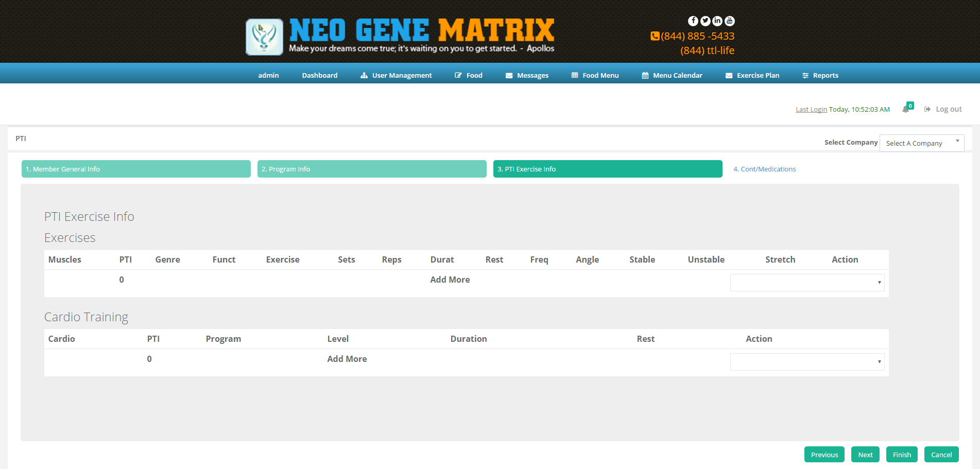Screen dimensions: 980x469
Task: Switch to the Member General Info step
Action: 136,169
